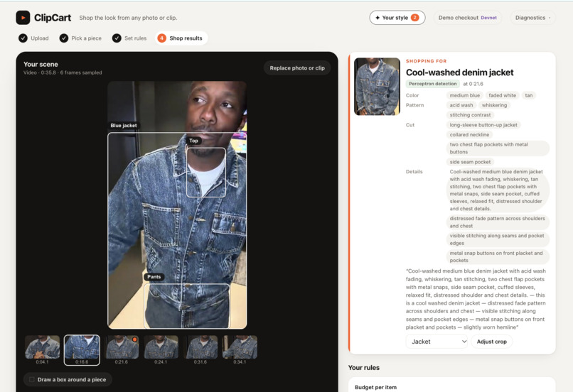This screenshot has width=573, height=392.
Task: Select the Blue jacket detection label
Action: pos(124,126)
